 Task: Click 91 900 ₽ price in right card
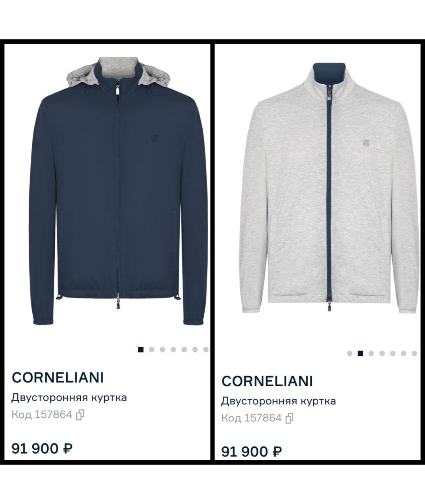tap(252, 451)
